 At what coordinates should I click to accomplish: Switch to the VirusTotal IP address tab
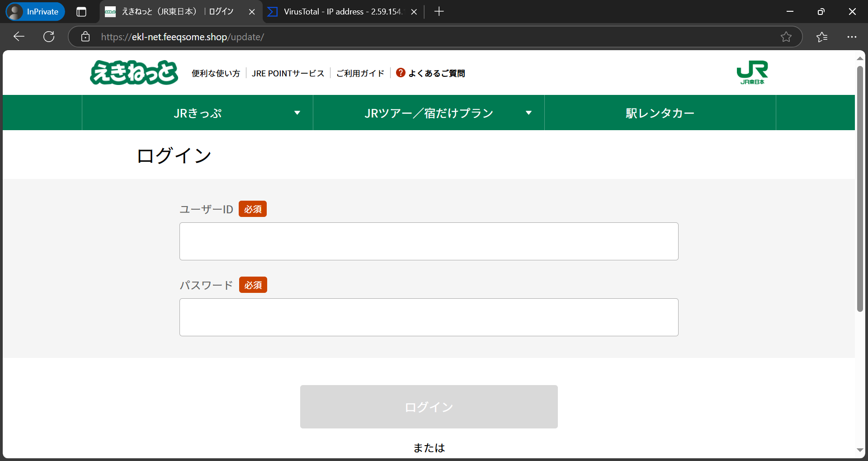(342, 12)
